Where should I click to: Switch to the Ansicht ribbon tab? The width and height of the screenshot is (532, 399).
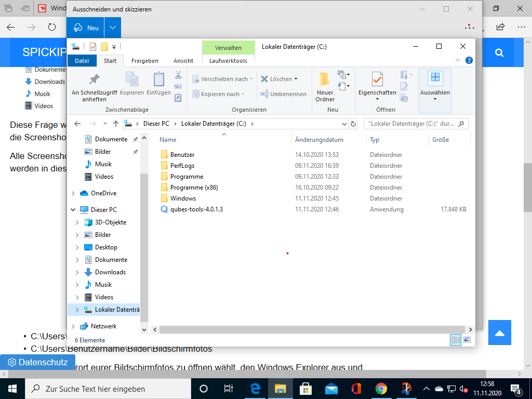pyautogui.click(x=183, y=61)
